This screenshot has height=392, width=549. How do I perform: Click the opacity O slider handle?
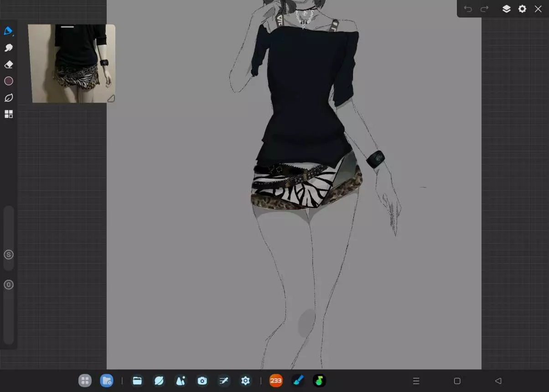coord(8,285)
